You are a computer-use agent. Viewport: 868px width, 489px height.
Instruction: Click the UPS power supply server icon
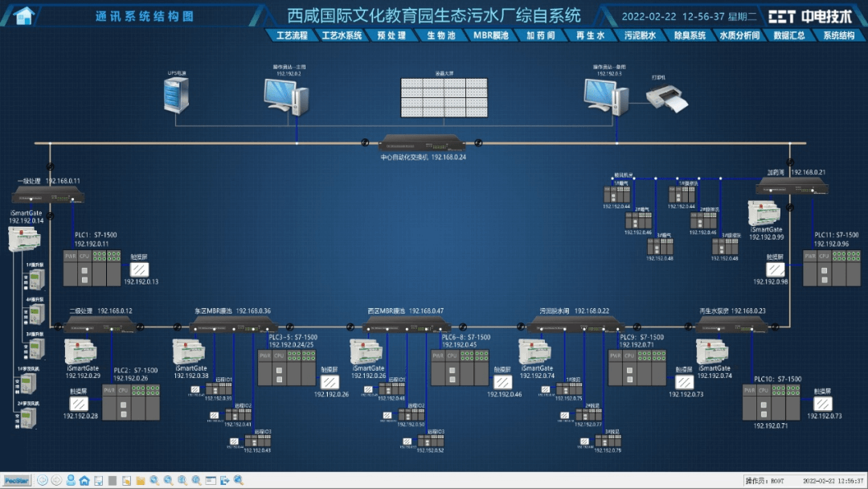(x=176, y=95)
